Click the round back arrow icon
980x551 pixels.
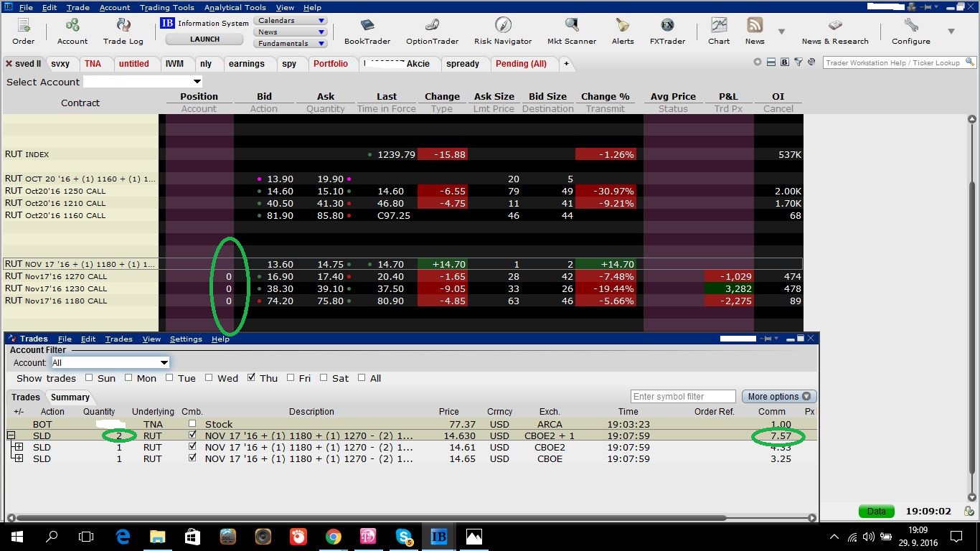coord(758,62)
